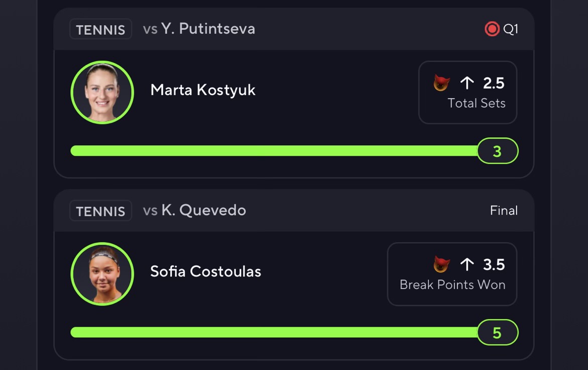The height and width of the screenshot is (370, 588).
Task: Click the 'vs Y. Putintseva' opponent label
Action: (199, 29)
